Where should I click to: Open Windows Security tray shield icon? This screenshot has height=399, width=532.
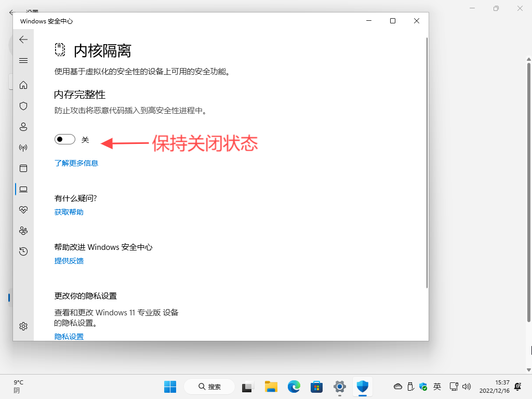423,387
